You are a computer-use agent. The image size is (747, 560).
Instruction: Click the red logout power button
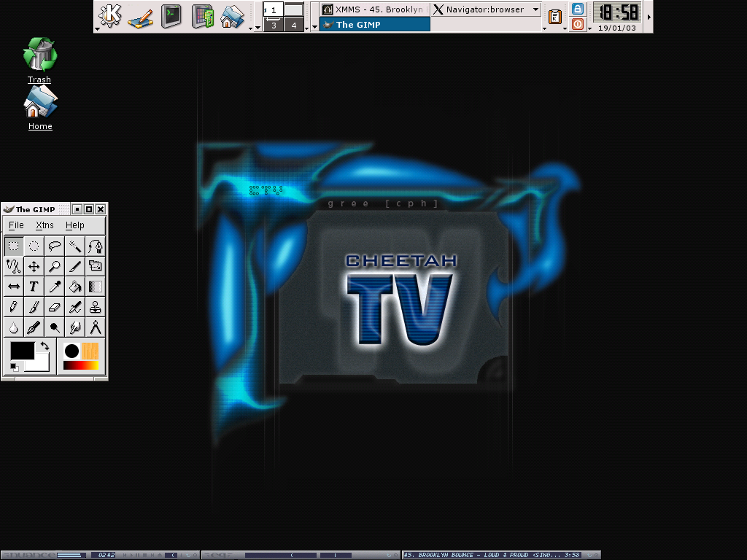pyautogui.click(x=578, y=24)
